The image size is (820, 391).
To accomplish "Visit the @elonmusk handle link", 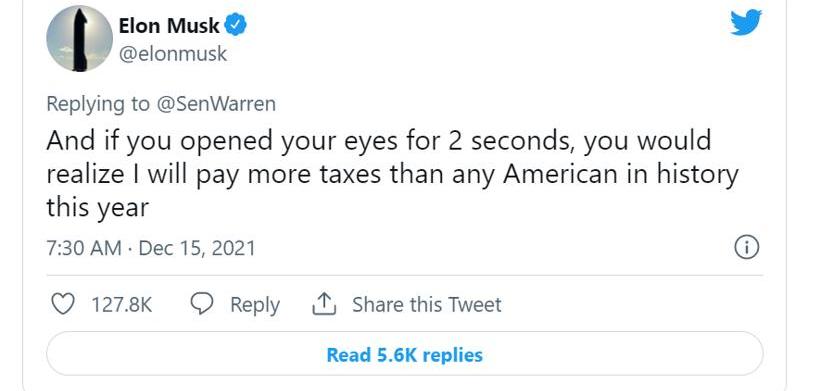I will (173, 54).
